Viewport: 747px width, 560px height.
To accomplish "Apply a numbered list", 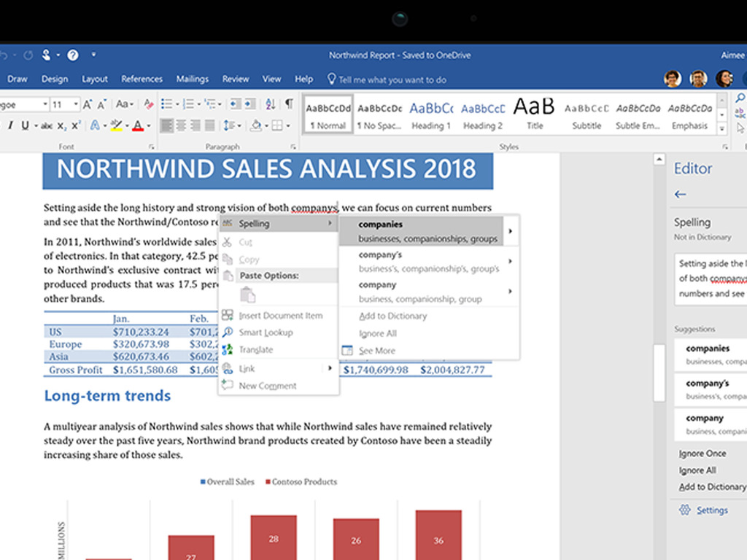I will [188, 104].
